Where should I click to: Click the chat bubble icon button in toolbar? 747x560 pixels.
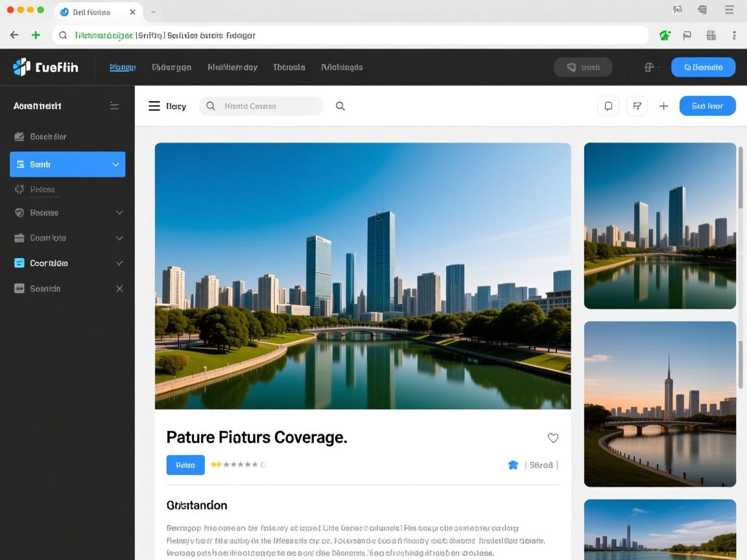pos(608,106)
